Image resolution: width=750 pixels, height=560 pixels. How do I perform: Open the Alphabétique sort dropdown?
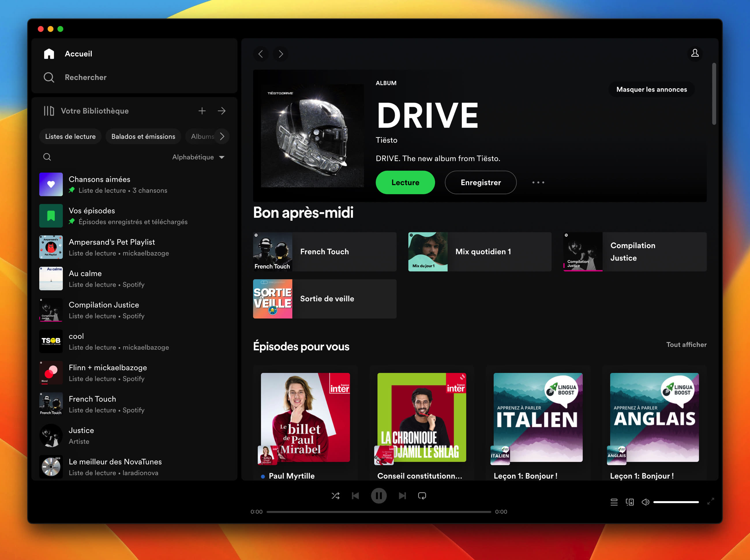point(198,157)
